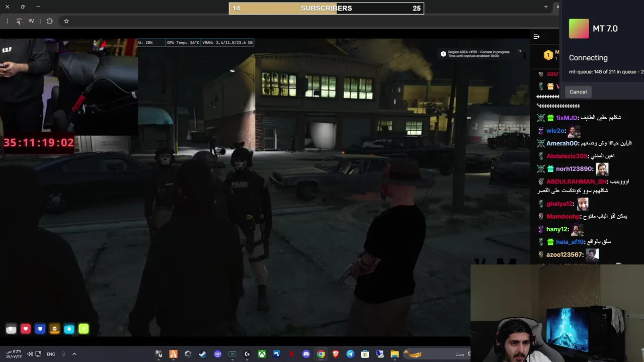Screen dimensions: 644x362
Task: Click the gold number 1 gifter badge
Action: coord(548,55)
